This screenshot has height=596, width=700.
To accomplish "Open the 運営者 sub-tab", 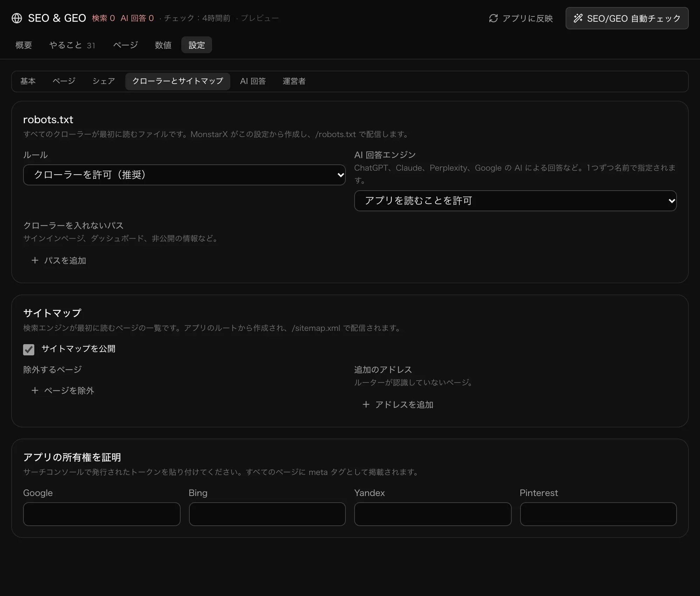I will click(x=294, y=81).
